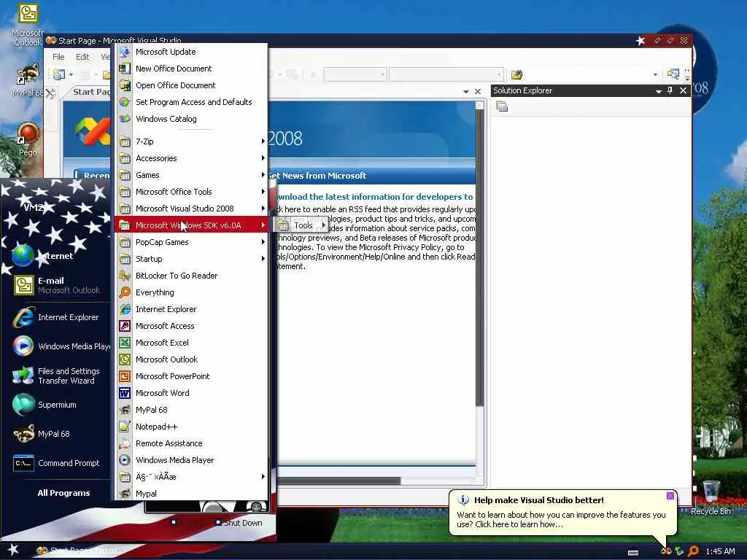747x560 pixels.
Task: Open Notepad++
Action: pyautogui.click(x=191, y=426)
